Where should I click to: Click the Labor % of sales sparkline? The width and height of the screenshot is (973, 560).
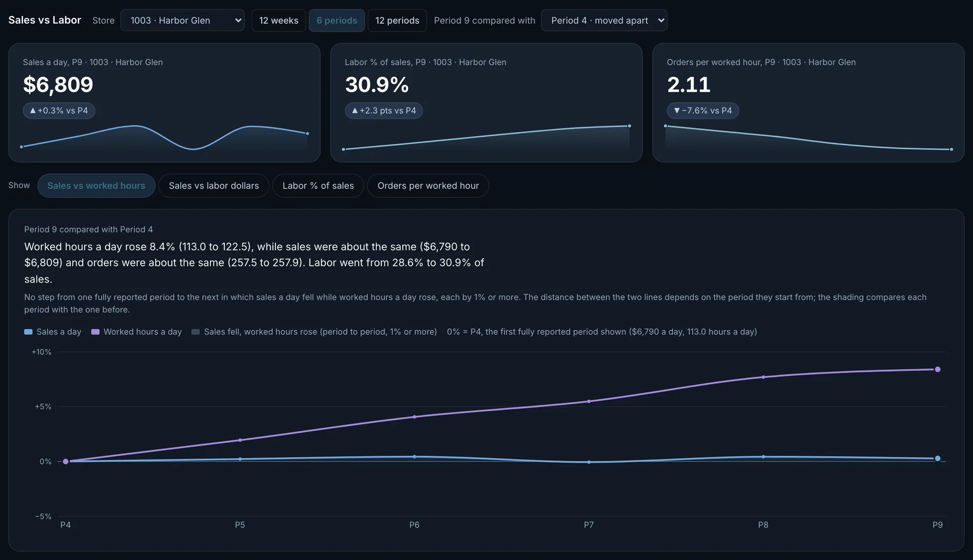(486, 138)
